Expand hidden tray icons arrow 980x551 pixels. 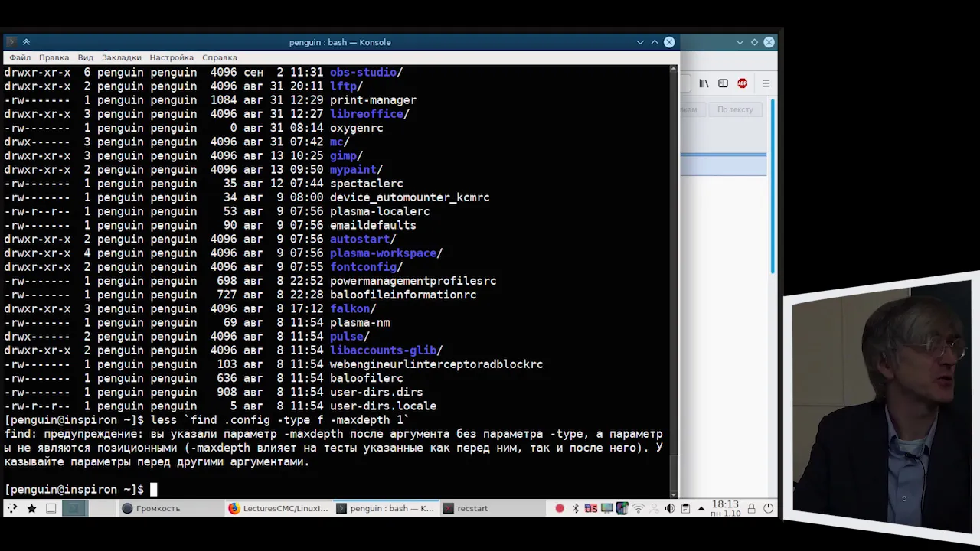[x=701, y=508]
